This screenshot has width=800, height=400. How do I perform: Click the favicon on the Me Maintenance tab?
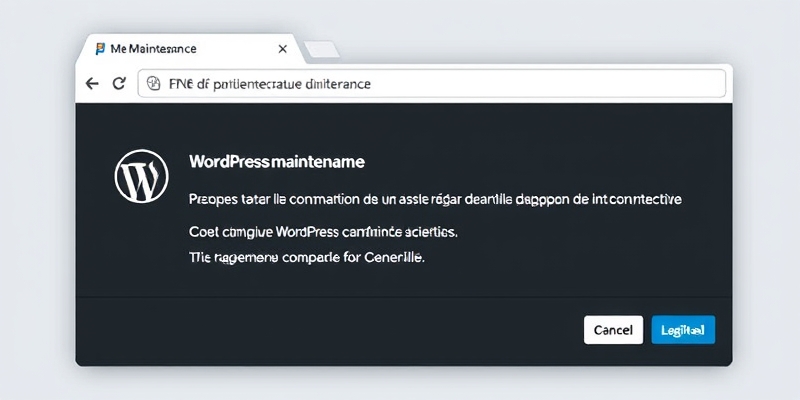point(101,49)
